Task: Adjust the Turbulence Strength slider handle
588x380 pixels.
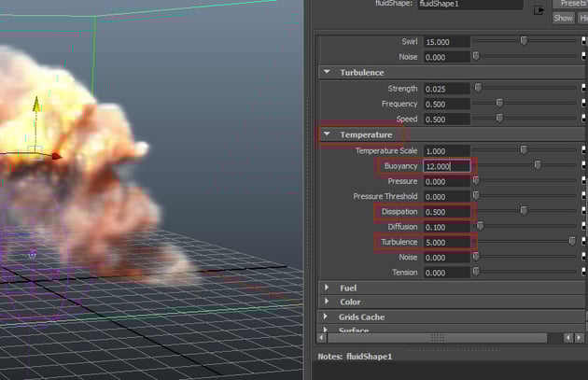Action: [x=478, y=88]
